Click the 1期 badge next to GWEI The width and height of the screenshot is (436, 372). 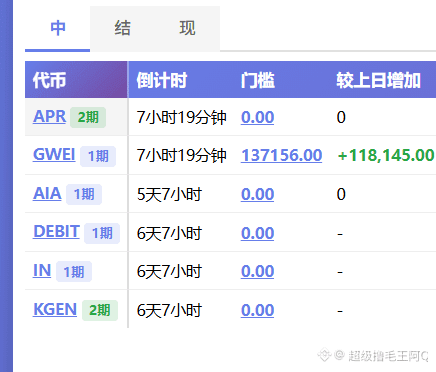coord(98,156)
